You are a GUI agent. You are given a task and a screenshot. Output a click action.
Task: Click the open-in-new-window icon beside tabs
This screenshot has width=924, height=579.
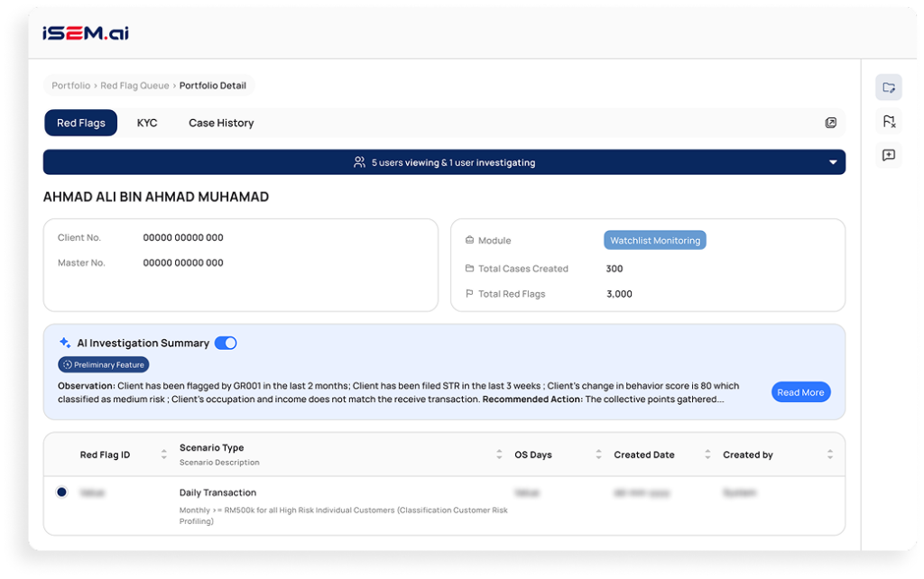click(x=831, y=123)
